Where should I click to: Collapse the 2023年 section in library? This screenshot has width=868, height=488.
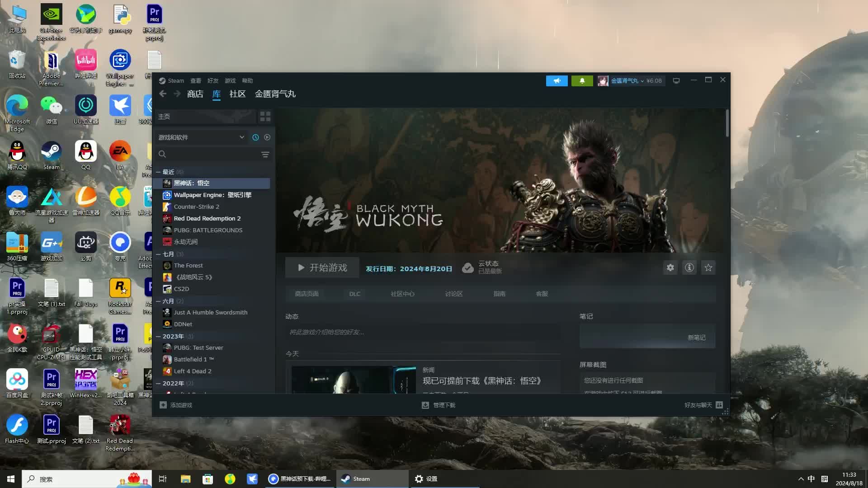tap(158, 336)
